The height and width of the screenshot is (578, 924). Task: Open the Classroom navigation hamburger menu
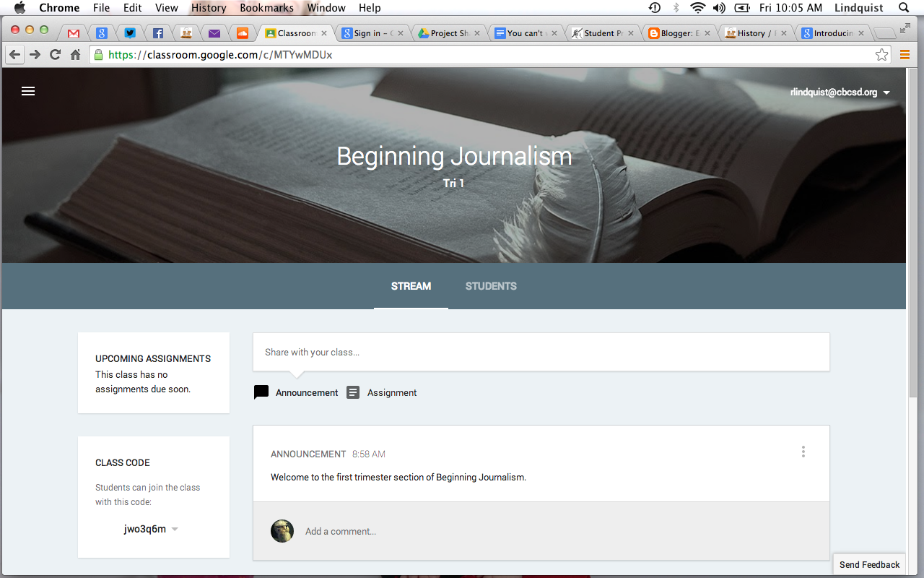pyautogui.click(x=27, y=91)
